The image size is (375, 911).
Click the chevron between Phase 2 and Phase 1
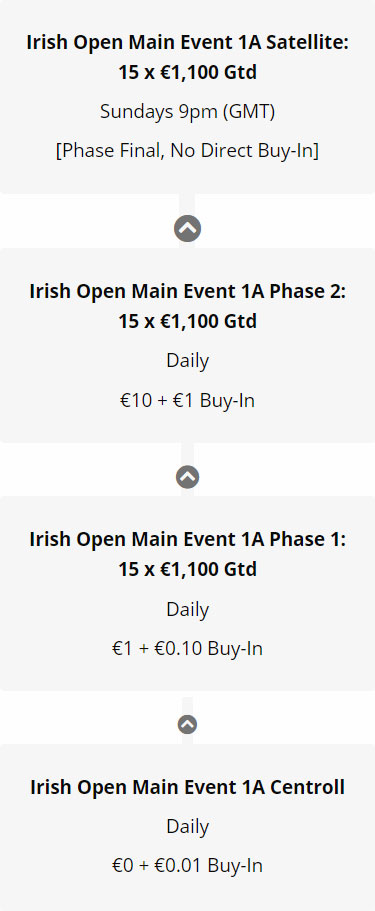pos(187,477)
